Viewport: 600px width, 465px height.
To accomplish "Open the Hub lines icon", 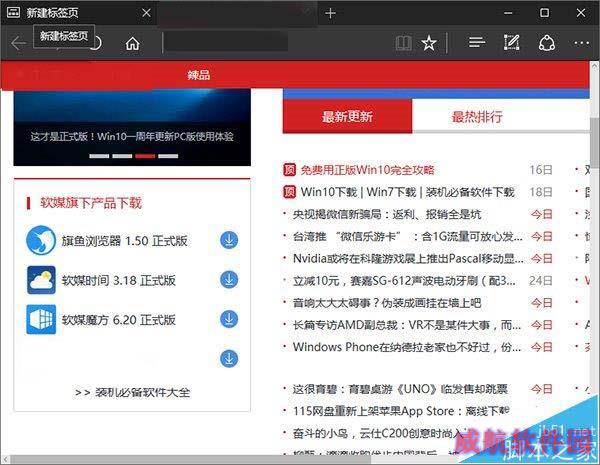I will click(477, 42).
